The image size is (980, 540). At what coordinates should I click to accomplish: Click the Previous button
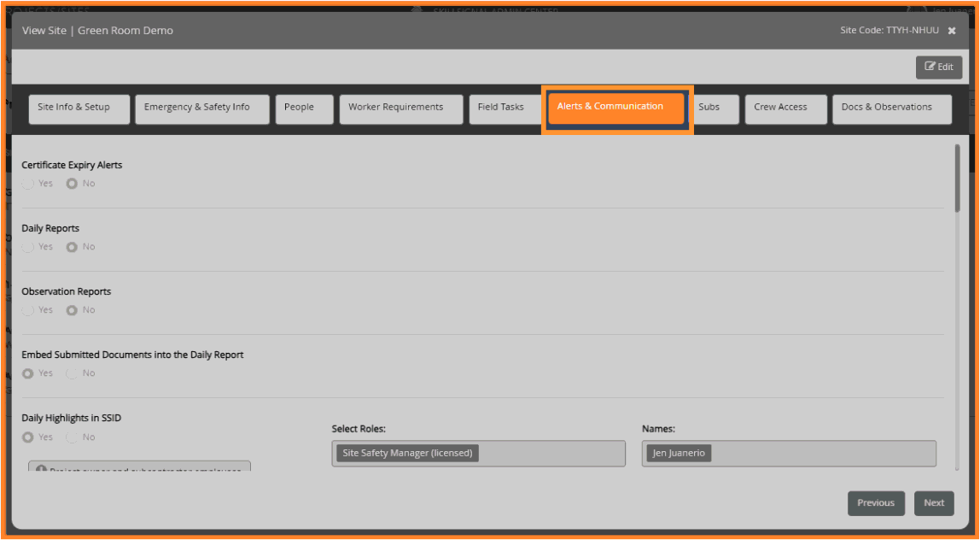point(876,503)
